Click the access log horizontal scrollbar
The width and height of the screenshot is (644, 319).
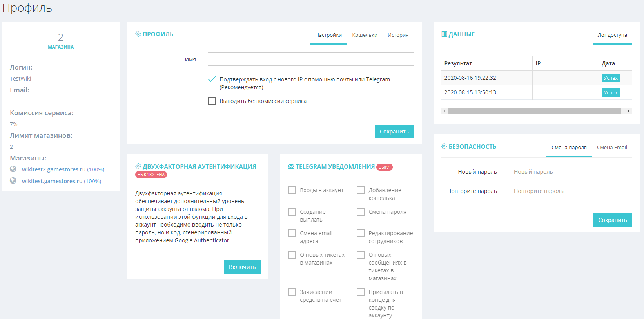pos(534,111)
